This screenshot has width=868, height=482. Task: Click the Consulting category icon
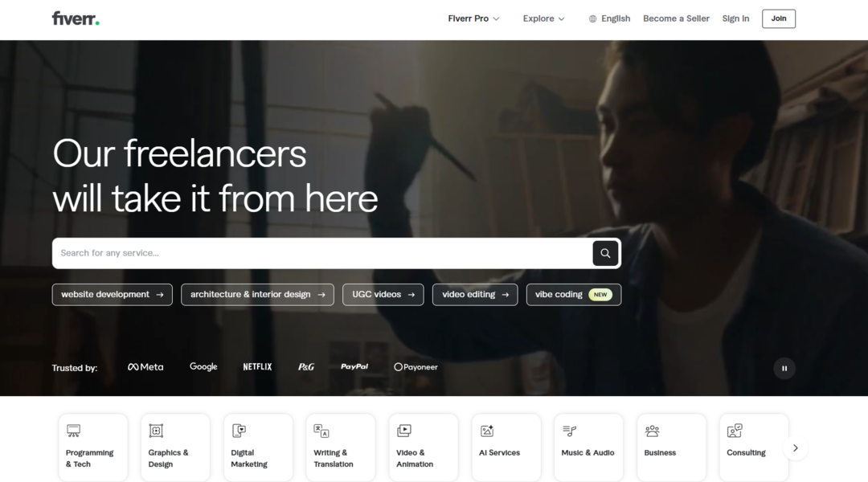[x=735, y=431]
